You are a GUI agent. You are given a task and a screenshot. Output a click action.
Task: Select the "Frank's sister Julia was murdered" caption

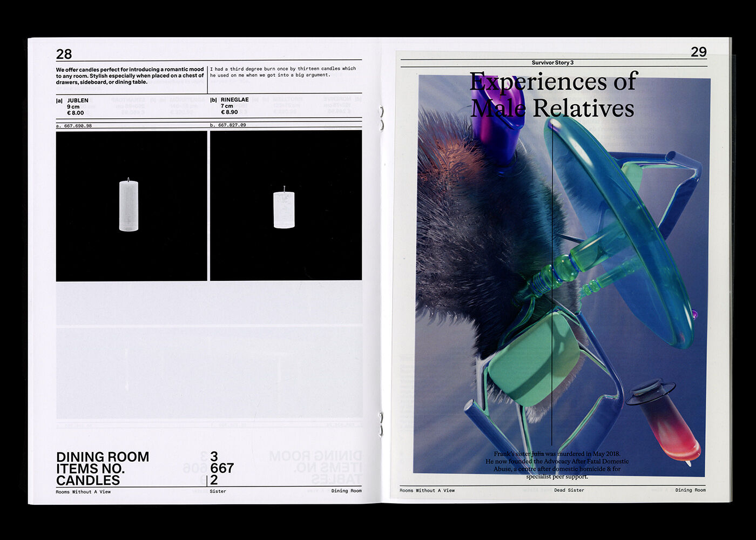click(x=557, y=465)
